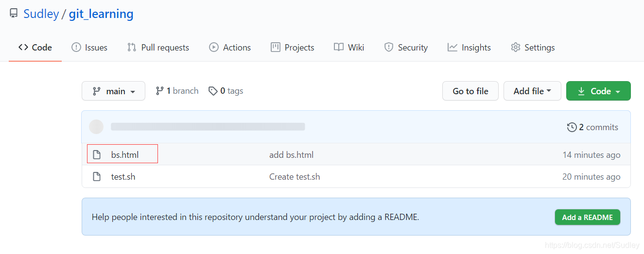Click the repository book icon beside Sudley
The width and height of the screenshot is (644, 254).
tap(14, 14)
